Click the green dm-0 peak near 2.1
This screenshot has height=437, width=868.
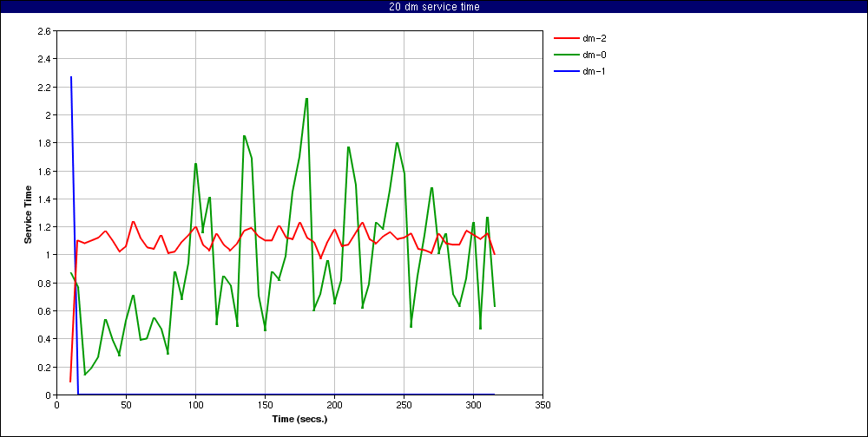(x=306, y=99)
